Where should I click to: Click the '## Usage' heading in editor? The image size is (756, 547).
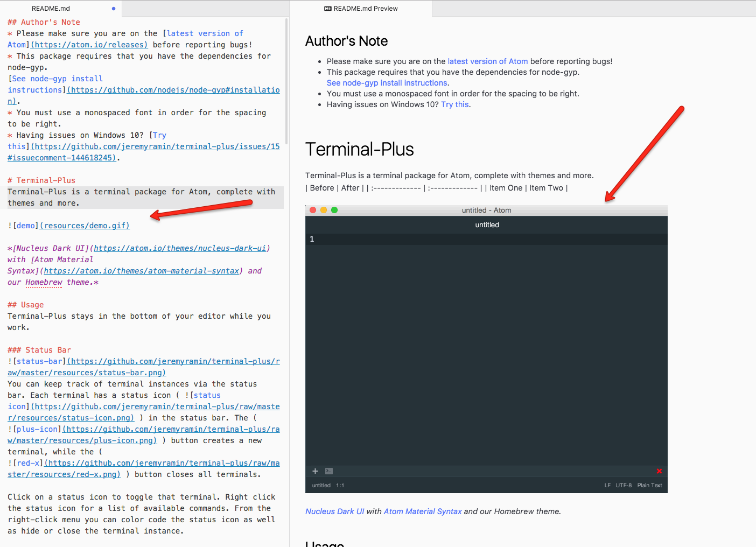click(25, 305)
